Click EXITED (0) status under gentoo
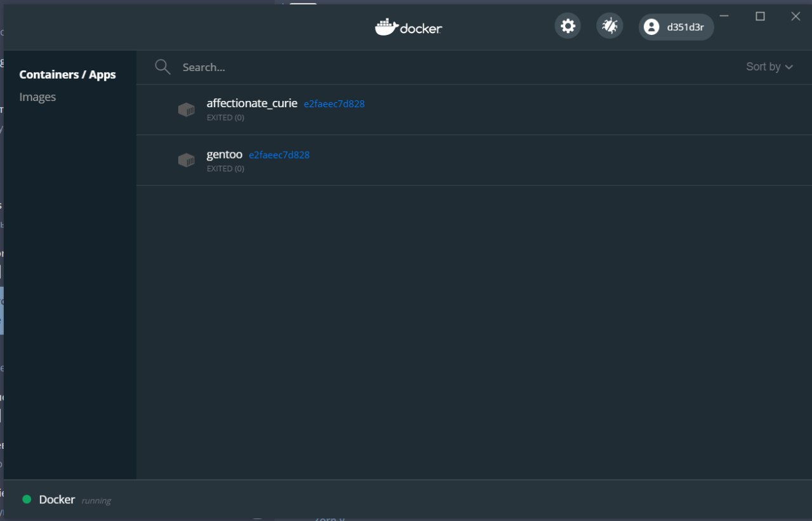 tap(225, 168)
